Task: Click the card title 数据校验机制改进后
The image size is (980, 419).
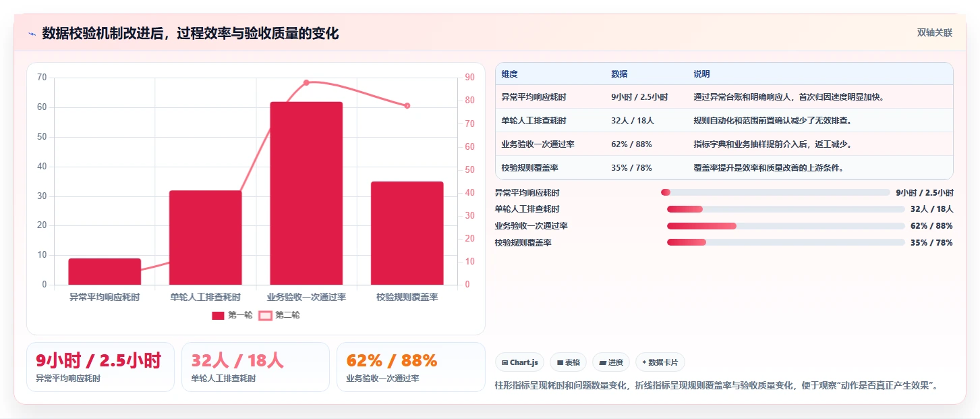Action: tap(190, 34)
